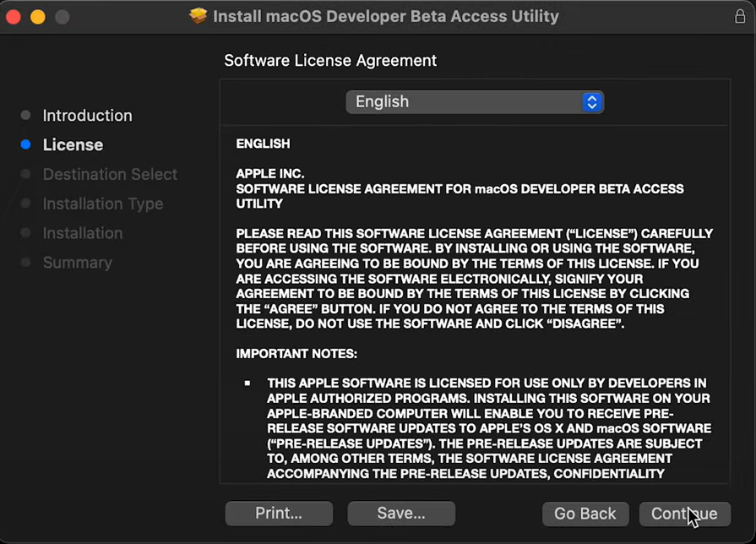Click the lock icon in the title bar
The height and width of the screenshot is (544, 756).
point(740,16)
